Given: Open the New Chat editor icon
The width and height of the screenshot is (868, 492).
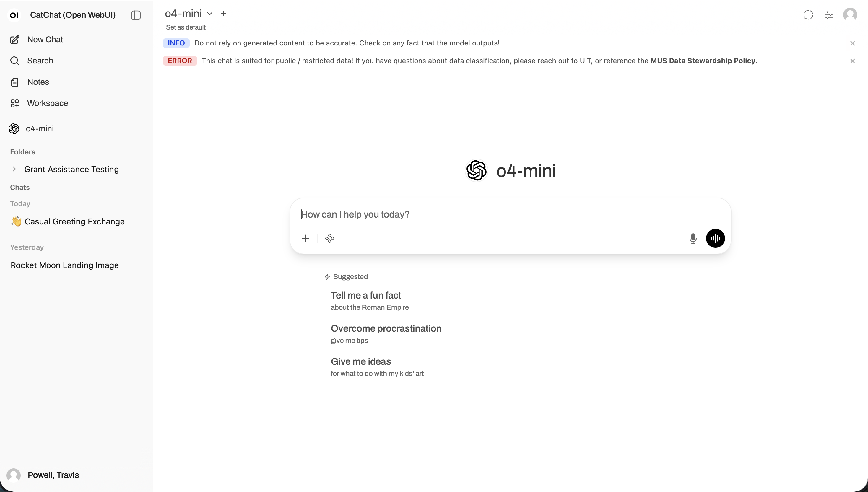Looking at the screenshot, I should 15,39.
